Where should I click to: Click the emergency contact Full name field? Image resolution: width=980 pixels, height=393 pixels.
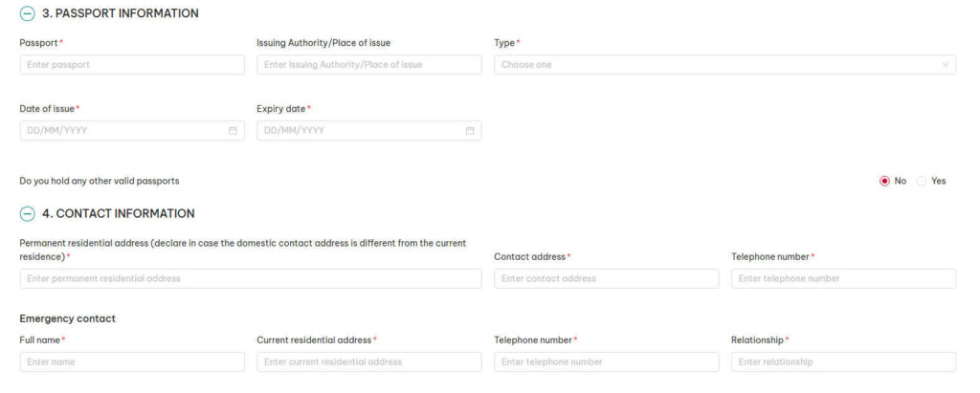pyautogui.click(x=132, y=362)
